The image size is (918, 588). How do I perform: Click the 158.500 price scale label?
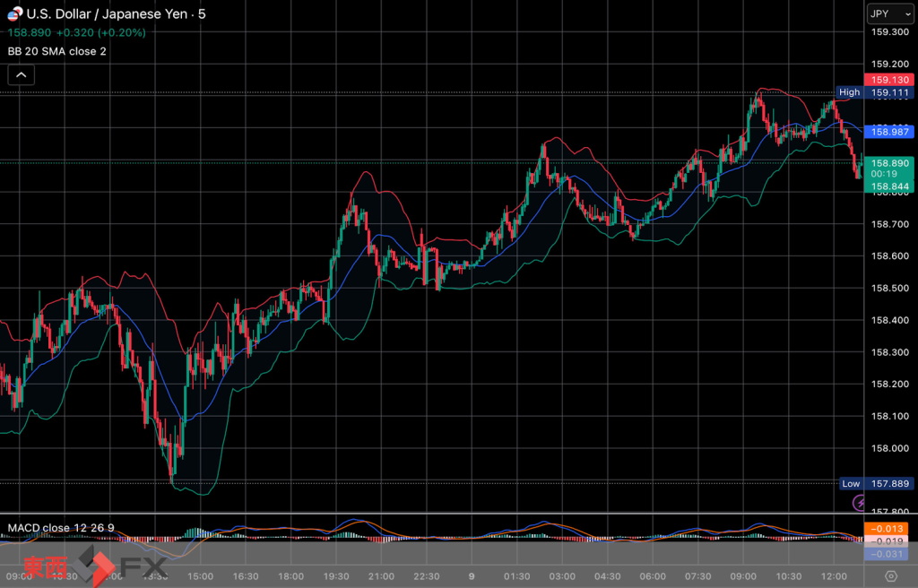click(x=890, y=289)
